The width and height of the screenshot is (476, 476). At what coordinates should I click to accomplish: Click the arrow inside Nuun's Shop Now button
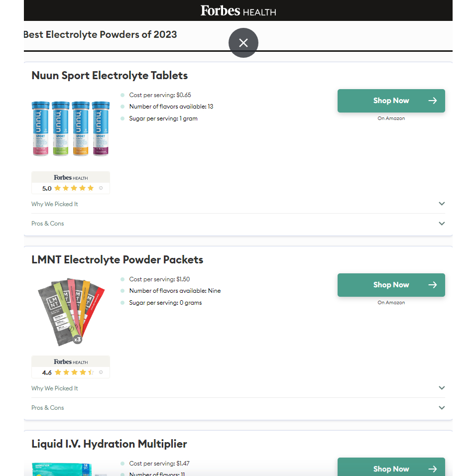(432, 101)
